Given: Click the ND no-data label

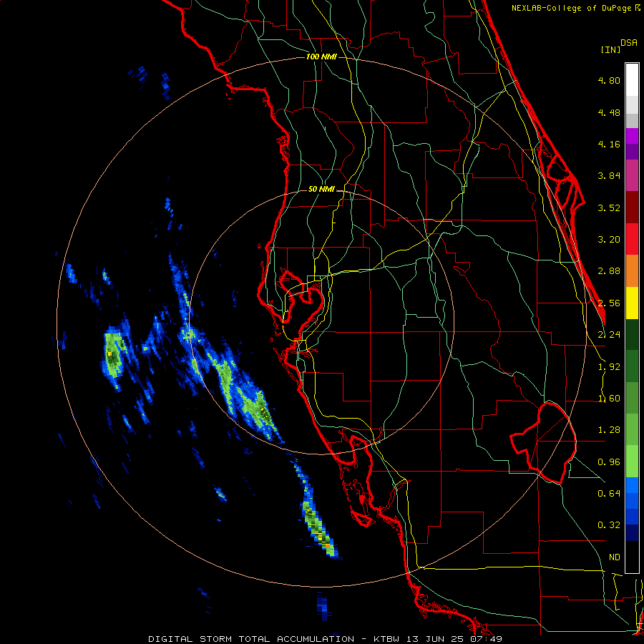Looking at the screenshot, I should (x=615, y=557).
